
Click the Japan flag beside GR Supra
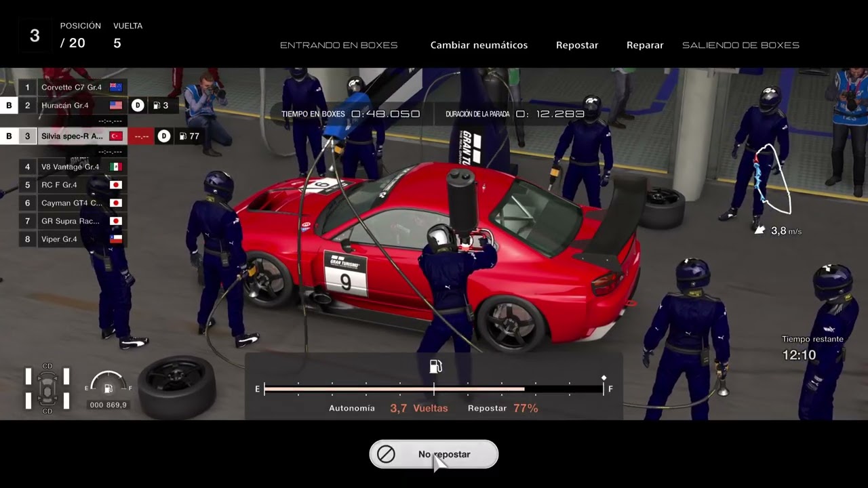point(116,221)
